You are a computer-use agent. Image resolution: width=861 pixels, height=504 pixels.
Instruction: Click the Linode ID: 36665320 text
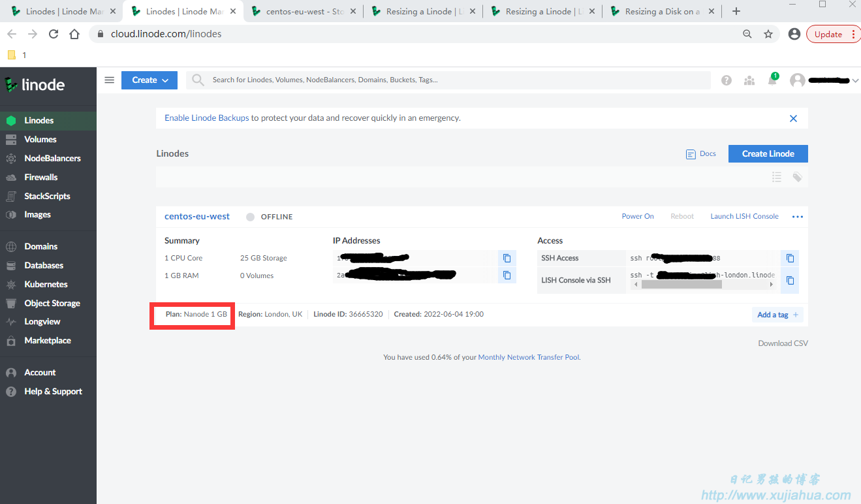[348, 314]
